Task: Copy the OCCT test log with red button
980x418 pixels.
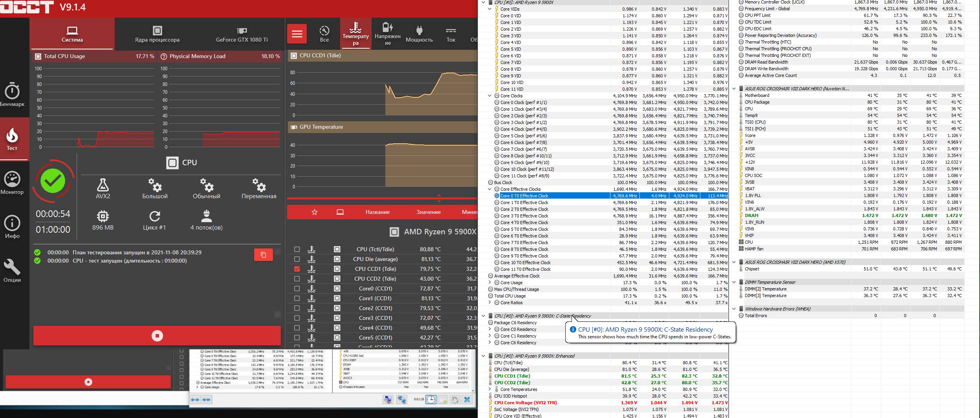Action: (x=264, y=255)
